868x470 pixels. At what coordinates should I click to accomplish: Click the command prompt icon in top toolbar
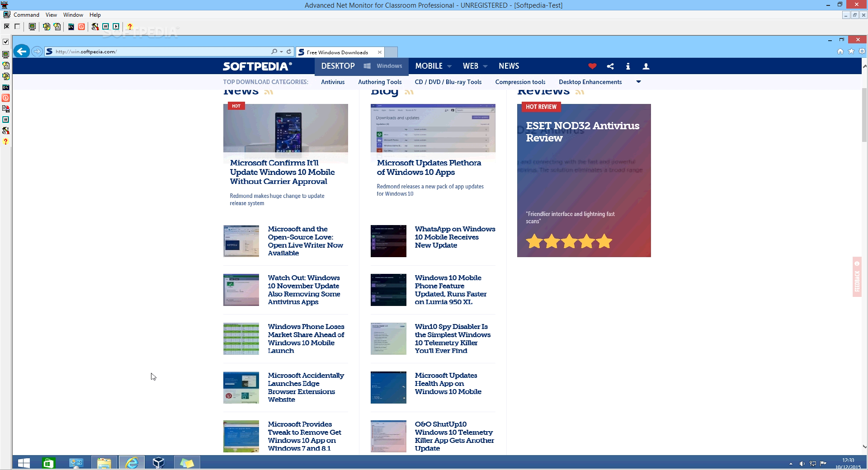(71, 27)
